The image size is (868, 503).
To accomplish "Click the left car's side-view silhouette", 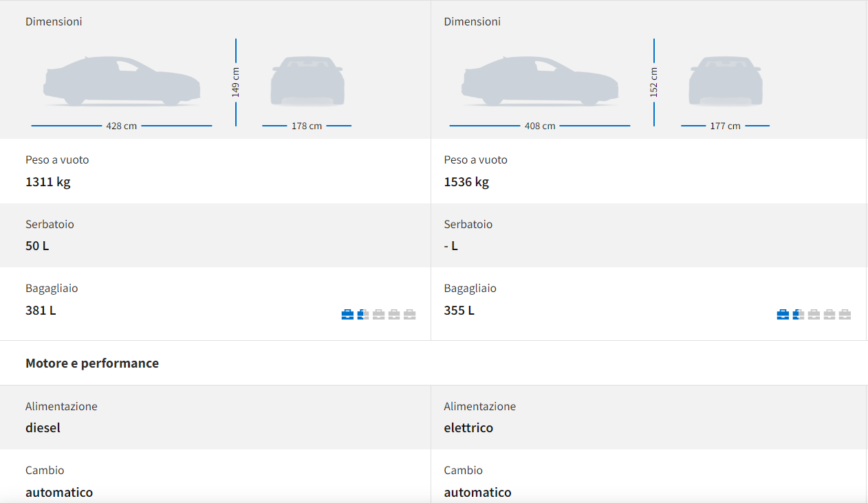I will 122,81.
